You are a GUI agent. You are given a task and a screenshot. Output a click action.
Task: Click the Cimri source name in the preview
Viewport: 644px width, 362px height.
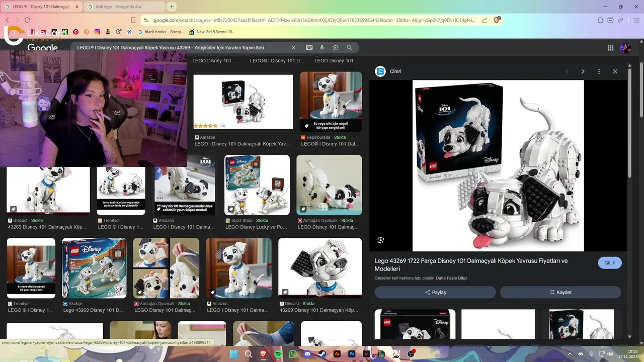coord(395,71)
